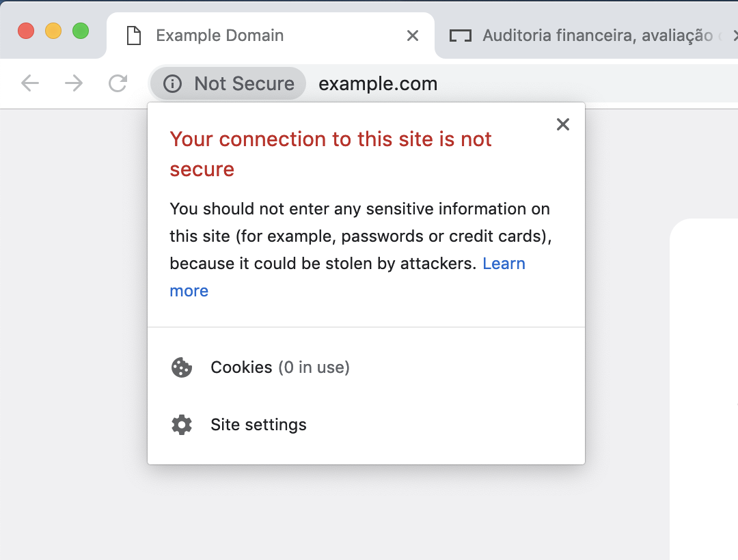Screen dimensions: 738x560
Task: Click the favicon of the Auditoria financeira tab
Action: [x=461, y=36]
